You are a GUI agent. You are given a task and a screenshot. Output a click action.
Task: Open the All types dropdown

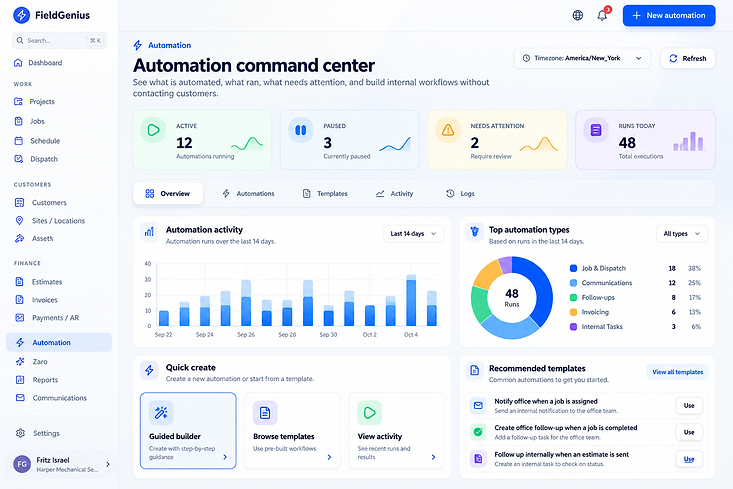coord(682,233)
